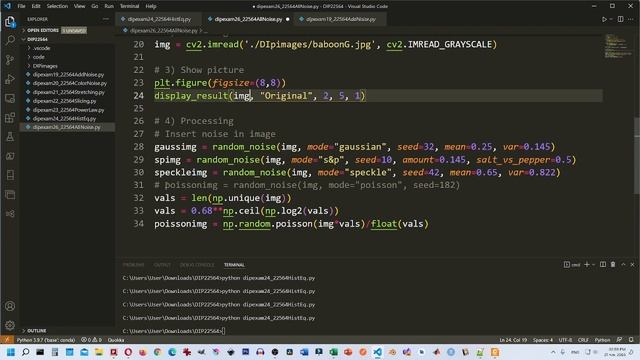The width and height of the screenshot is (640, 360).
Task: Run Python file with play button
Action: 604,19
